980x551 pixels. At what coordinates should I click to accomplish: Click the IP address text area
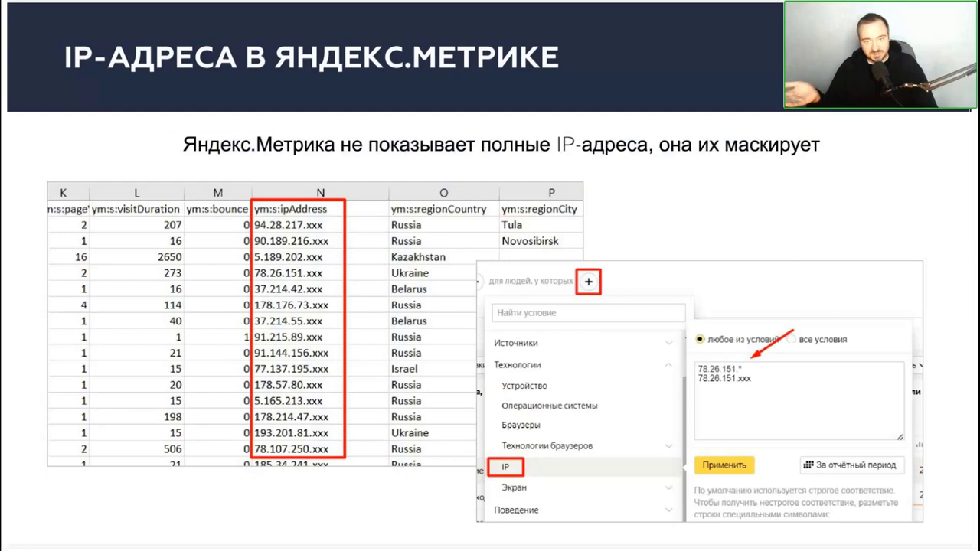[x=799, y=401]
